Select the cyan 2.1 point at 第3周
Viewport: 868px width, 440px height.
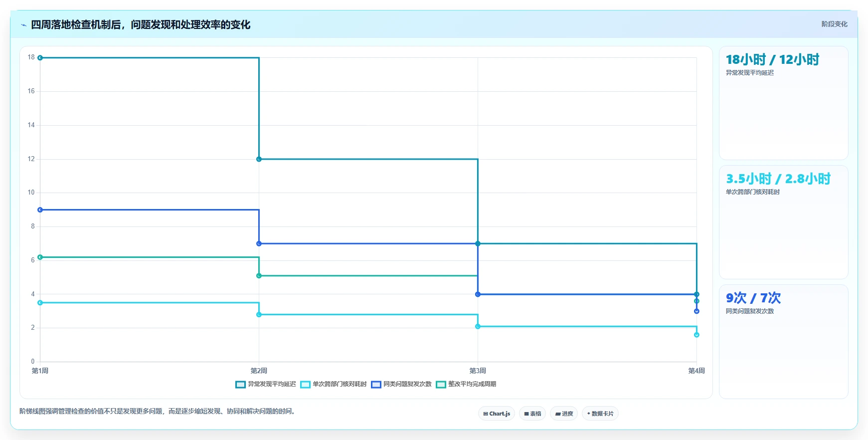tap(478, 326)
